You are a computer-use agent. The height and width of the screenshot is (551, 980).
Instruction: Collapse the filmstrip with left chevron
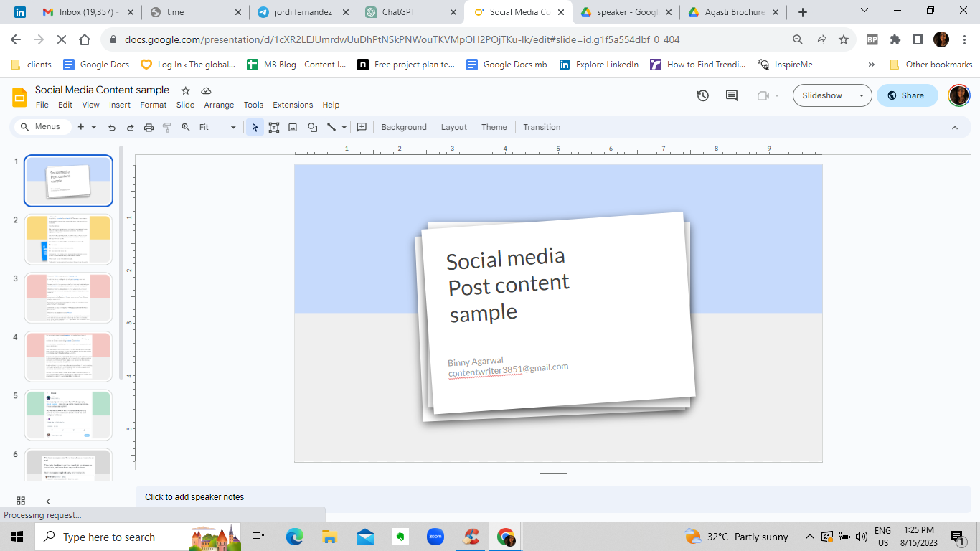click(48, 501)
